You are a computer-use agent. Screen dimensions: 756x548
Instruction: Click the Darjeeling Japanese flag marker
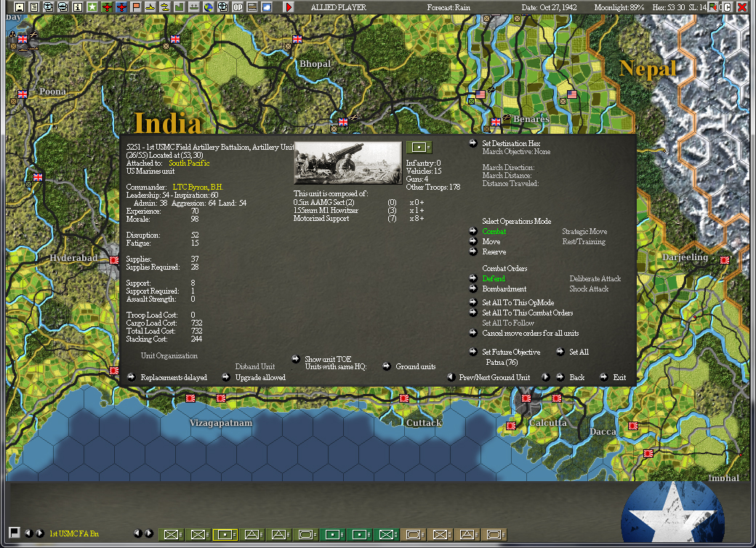[724, 259]
